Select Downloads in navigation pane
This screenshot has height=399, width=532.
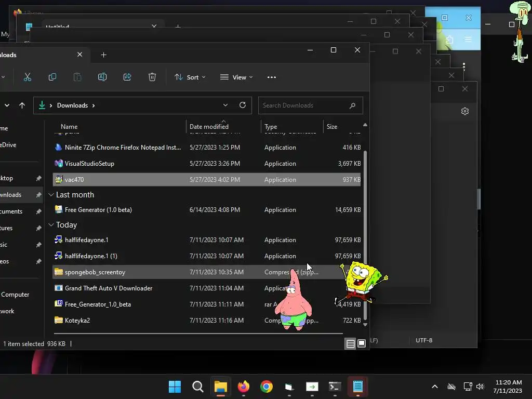(21, 195)
